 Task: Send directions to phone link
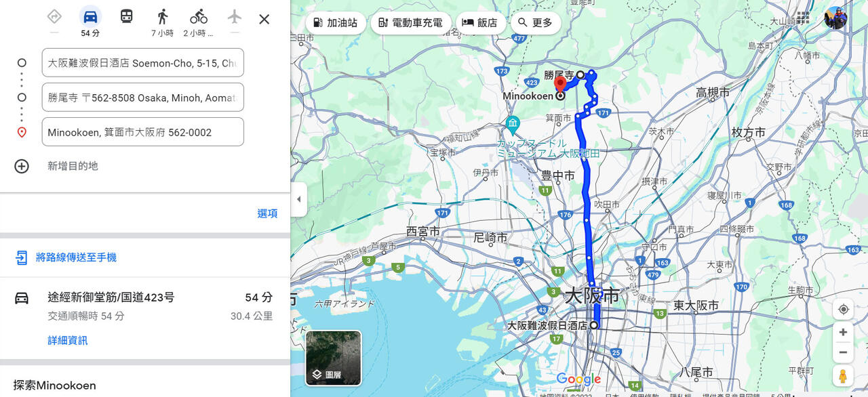point(75,257)
